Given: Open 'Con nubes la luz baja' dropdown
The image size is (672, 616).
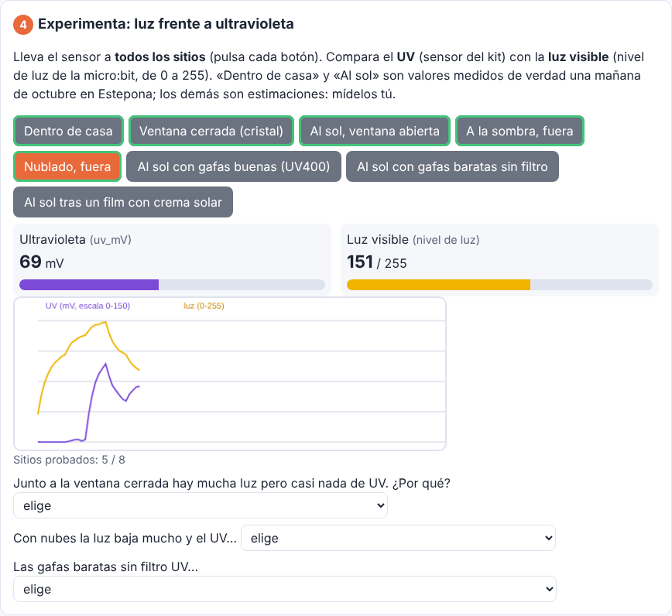Looking at the screenshot, I should [398, 538].
